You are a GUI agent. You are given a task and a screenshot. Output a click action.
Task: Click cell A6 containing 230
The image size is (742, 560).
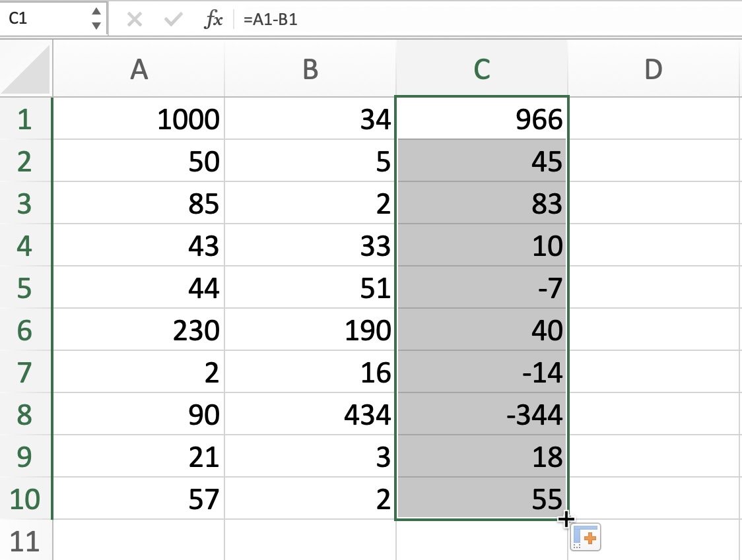139,329
